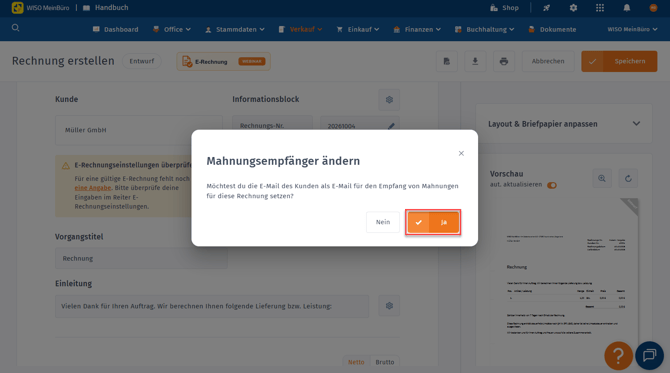Click the print icon button
670x373 pixels.
point(504,62)
